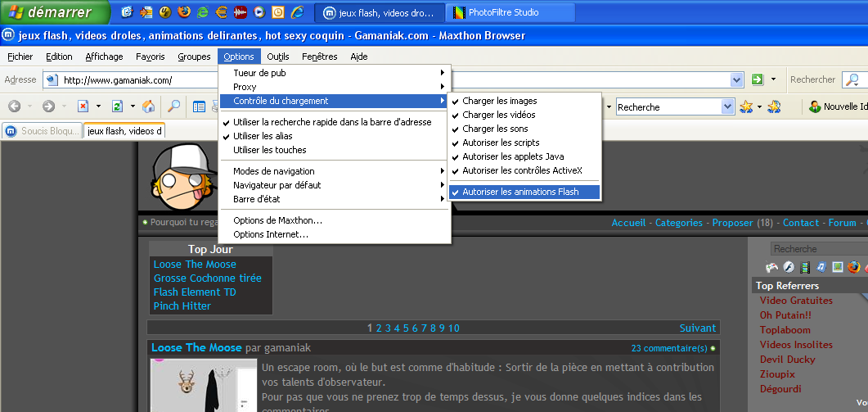This screenshot has width=868, height=412.
Task: Click the orange euro quick launch icon
Action: click(x=222, y=11)
